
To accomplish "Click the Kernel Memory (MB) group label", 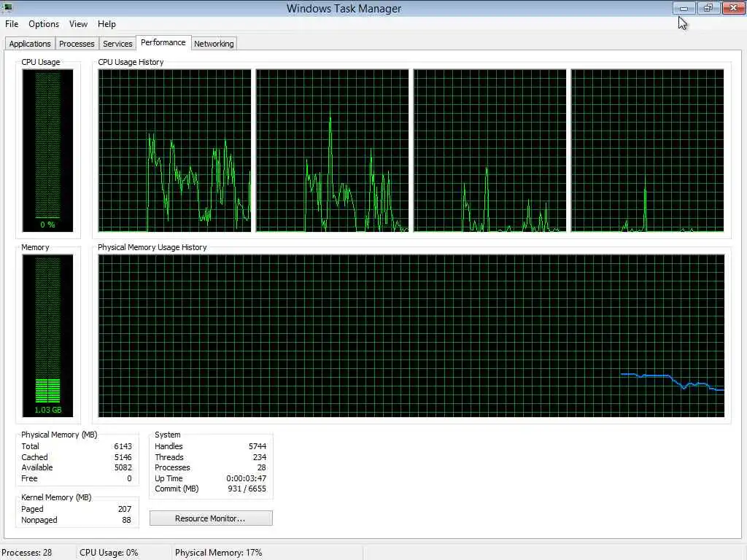I will [56, 497].
